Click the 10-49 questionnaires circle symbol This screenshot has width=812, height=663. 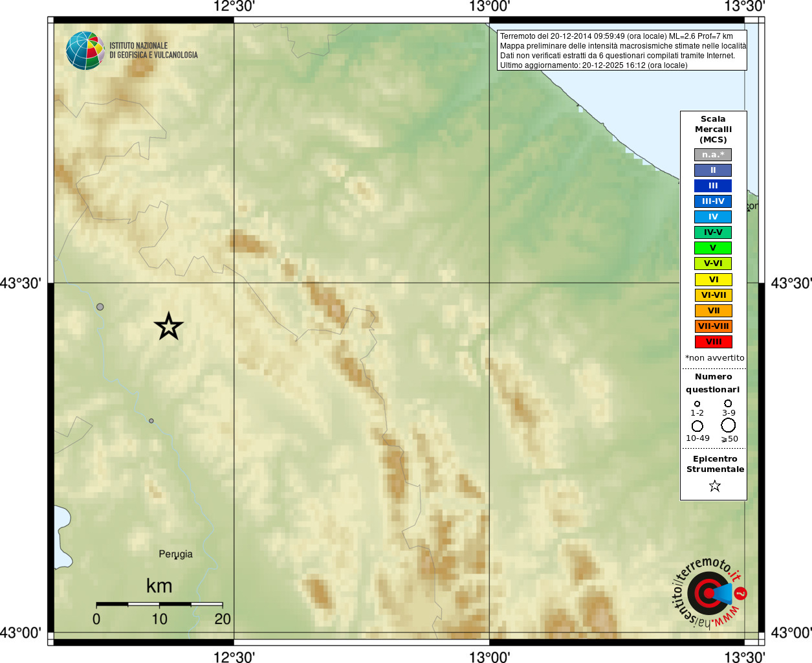tap(697, 426)
